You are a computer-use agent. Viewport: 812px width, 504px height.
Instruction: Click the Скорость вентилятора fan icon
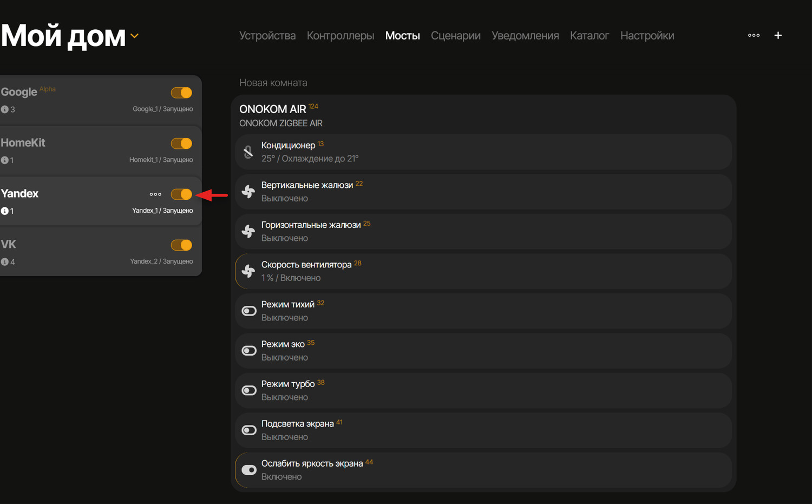click(x=248, y=271)
